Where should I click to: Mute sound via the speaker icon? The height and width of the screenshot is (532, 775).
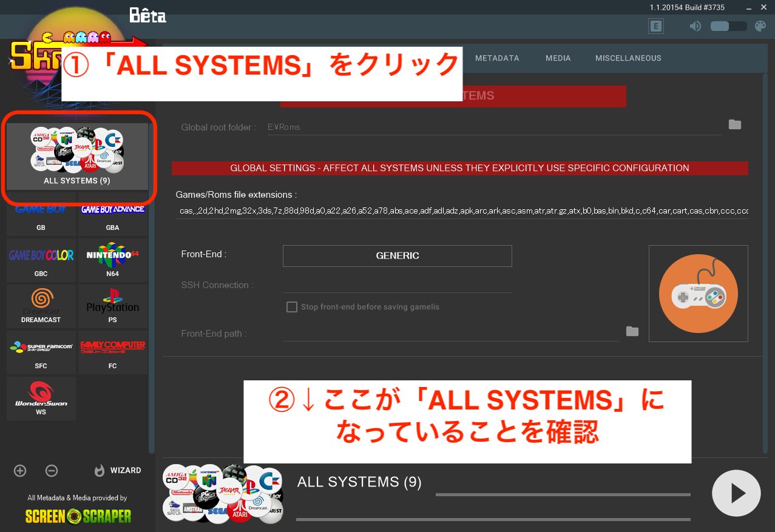[695, 26]
